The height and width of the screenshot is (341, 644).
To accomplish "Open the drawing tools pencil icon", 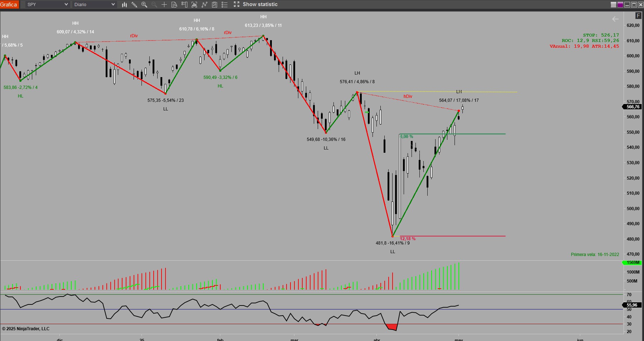I will 134,5.
